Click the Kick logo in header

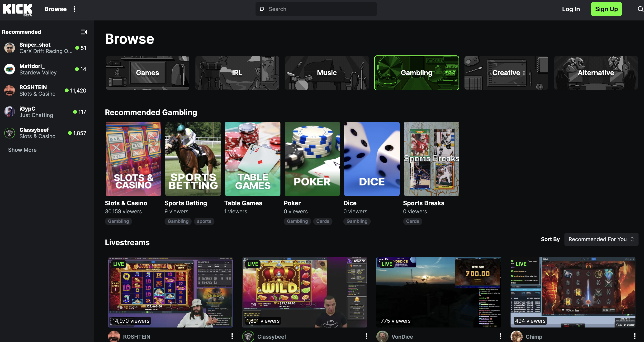tap(17, 10)
